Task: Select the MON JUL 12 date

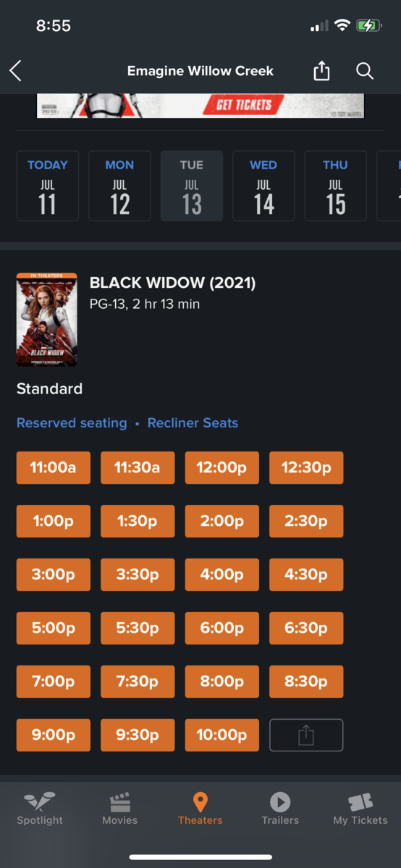Action: (119, 186)
